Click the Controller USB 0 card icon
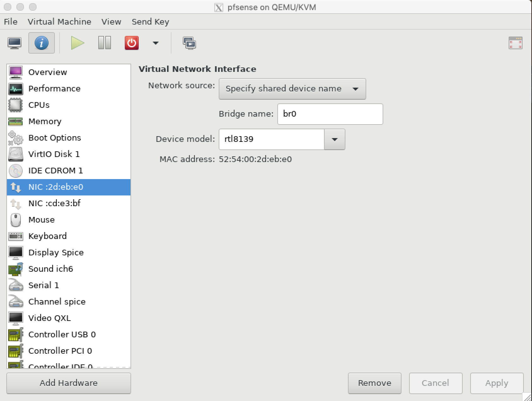 pyautogui.click(x=15, y=334)
